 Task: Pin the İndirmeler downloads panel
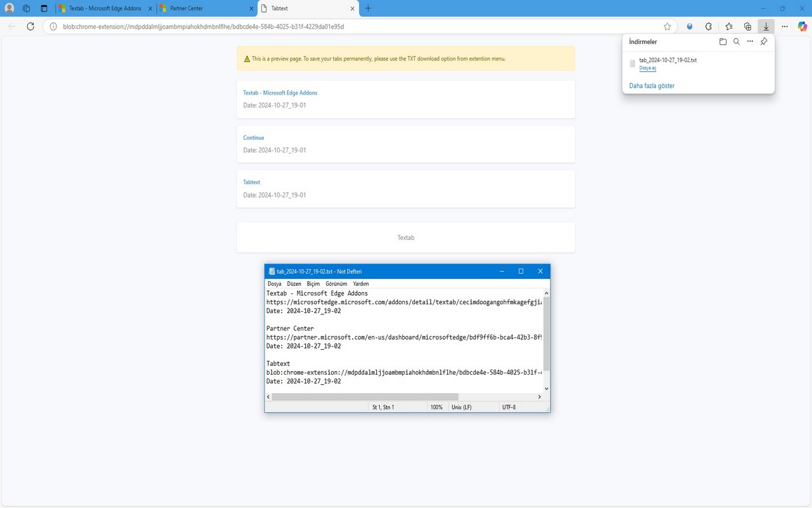[x=764, y=41]
